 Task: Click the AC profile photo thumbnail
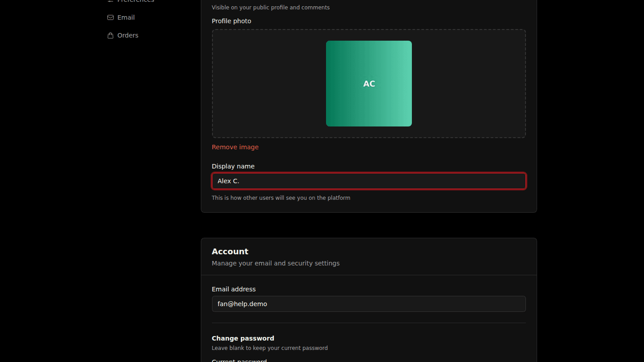tap(369, 84)
